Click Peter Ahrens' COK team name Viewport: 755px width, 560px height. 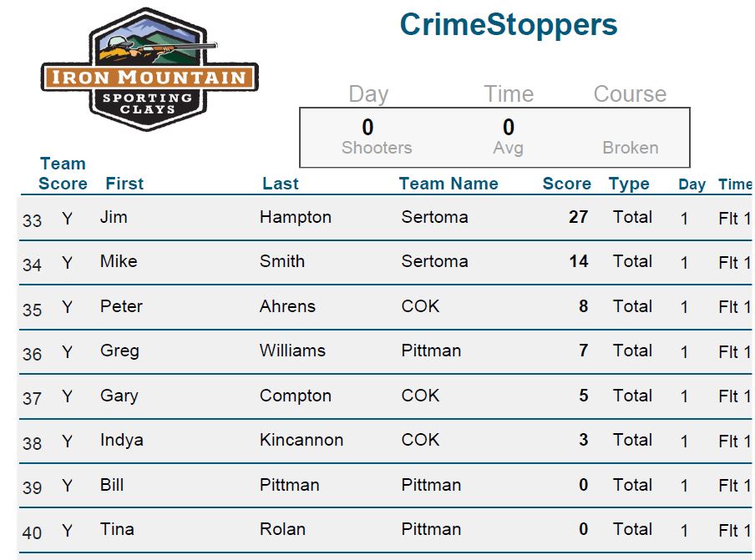coord(420,306)
